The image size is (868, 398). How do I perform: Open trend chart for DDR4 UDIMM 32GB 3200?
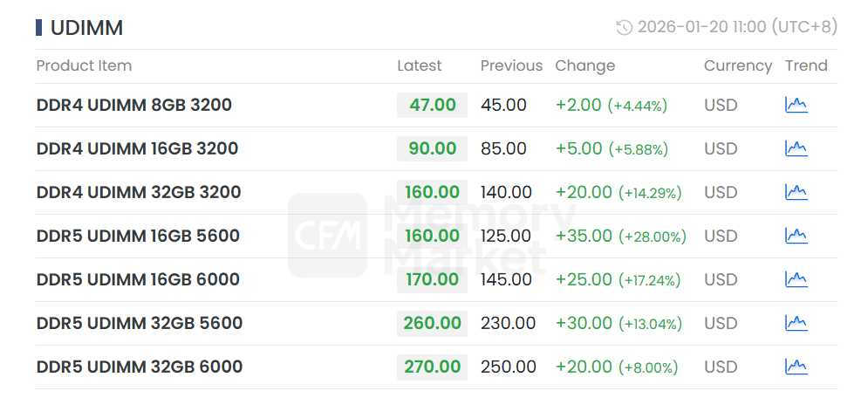[796, 192]
